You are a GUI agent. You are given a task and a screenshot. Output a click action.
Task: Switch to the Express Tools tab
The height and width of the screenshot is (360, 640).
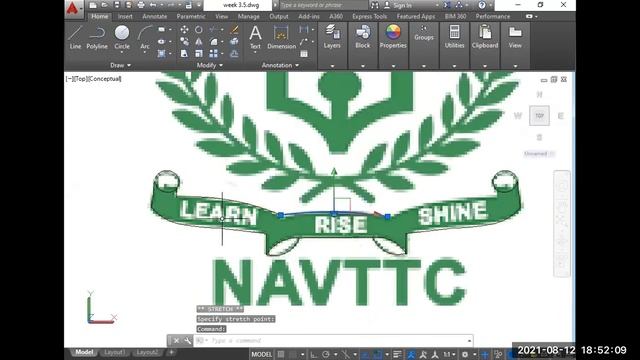pyautogui.click(x=369, y=16)
